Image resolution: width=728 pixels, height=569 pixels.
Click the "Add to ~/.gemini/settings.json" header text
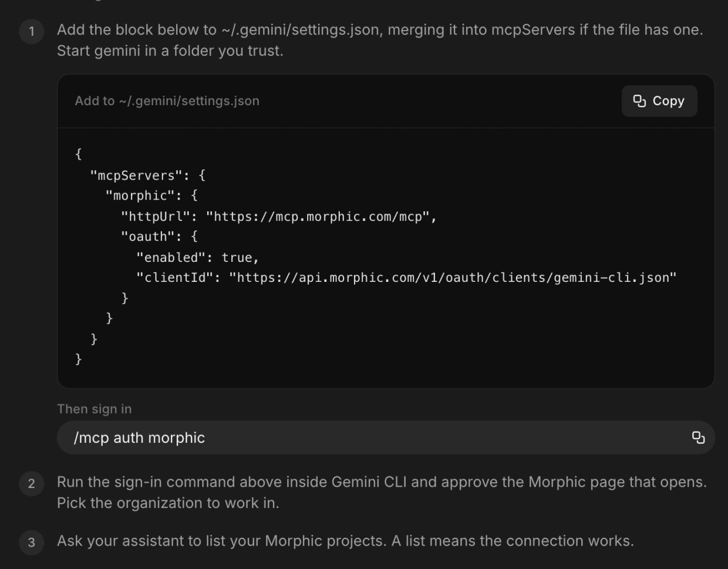167,101
